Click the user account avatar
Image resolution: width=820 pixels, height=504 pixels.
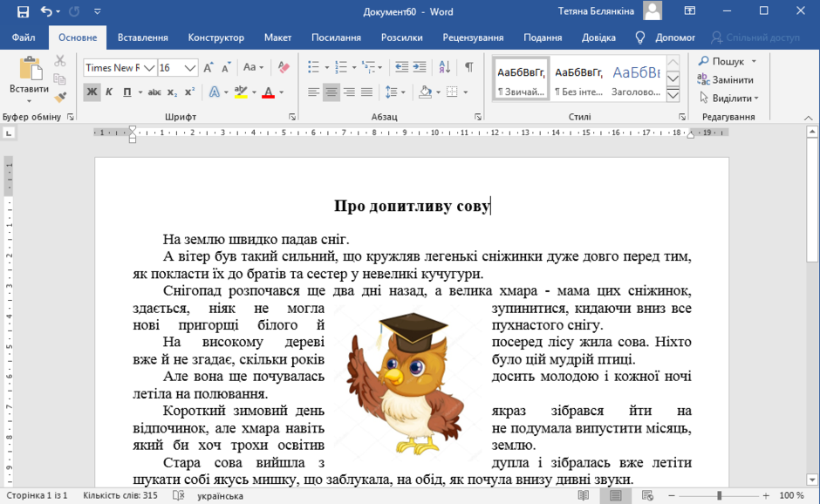point(653,11)
